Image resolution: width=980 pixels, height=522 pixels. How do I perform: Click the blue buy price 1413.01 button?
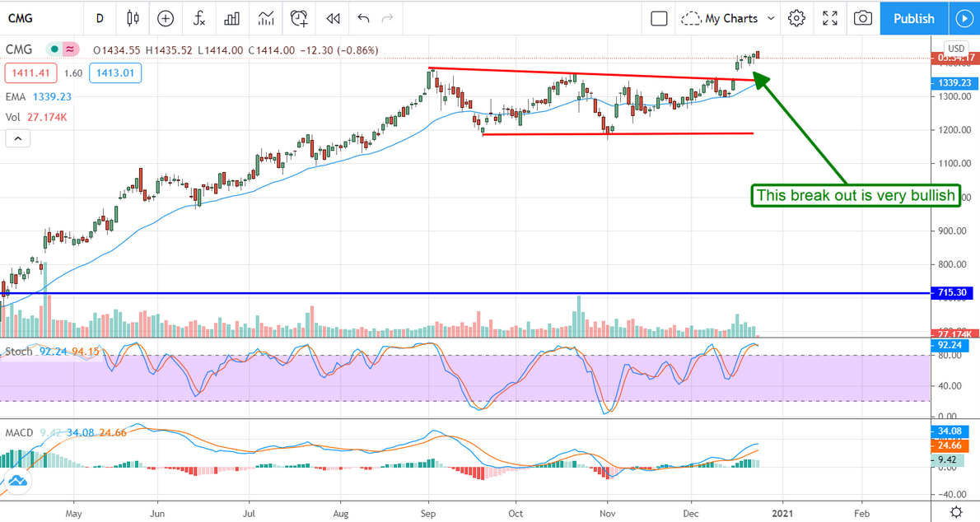coord(115,73)
